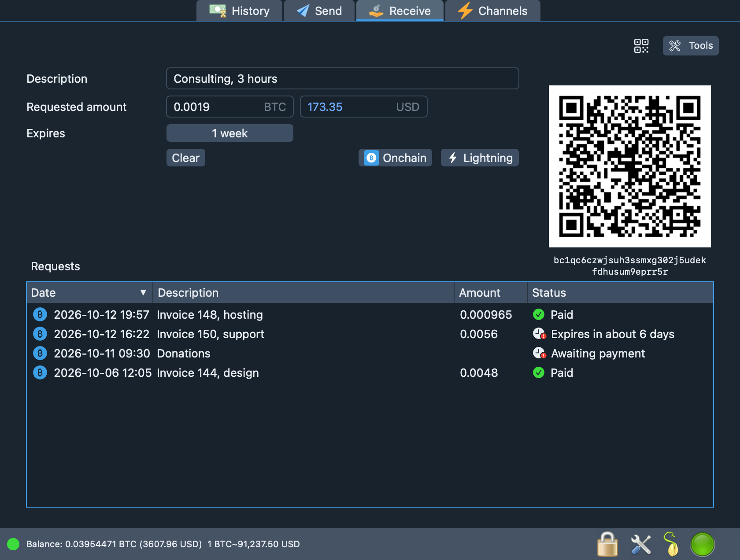Create a Lightning invoice

click(480, 158)
